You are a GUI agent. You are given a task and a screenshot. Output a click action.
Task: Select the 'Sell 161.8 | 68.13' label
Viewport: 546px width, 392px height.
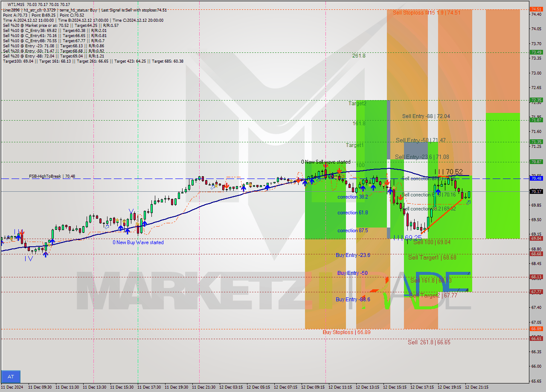pos(431,280)
